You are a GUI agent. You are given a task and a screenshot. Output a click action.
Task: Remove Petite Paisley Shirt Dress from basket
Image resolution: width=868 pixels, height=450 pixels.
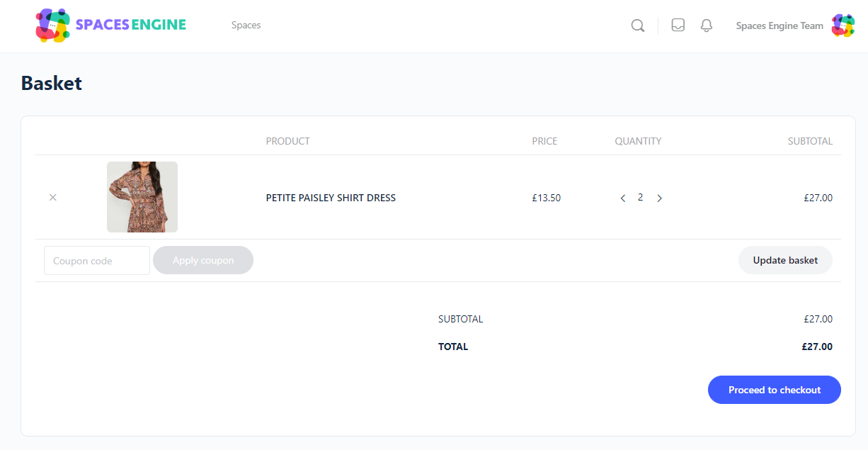point(53,198)
